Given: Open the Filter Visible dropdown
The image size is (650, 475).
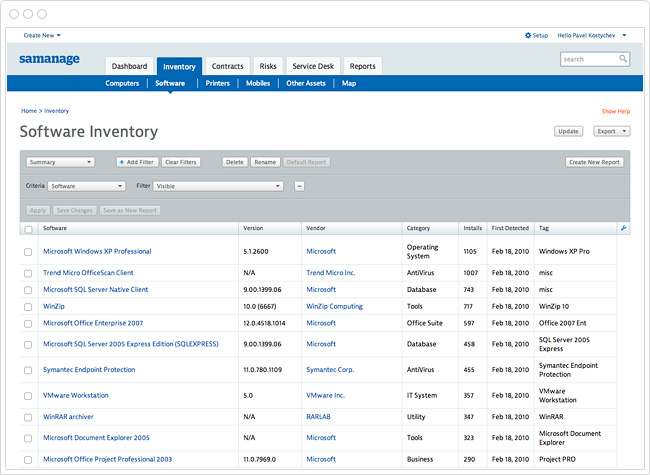Looking at the screenshot, I should coord(218,186).
